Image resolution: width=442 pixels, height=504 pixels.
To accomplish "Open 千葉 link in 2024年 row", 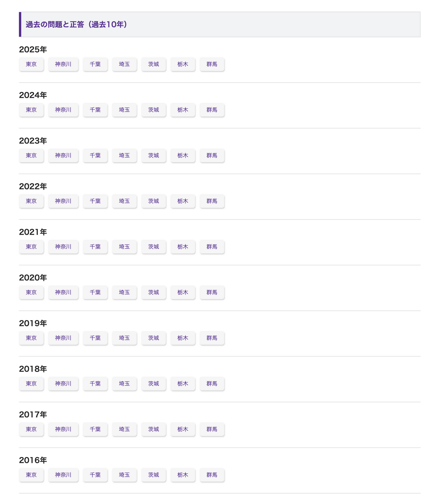I will [x=95, y=110].
